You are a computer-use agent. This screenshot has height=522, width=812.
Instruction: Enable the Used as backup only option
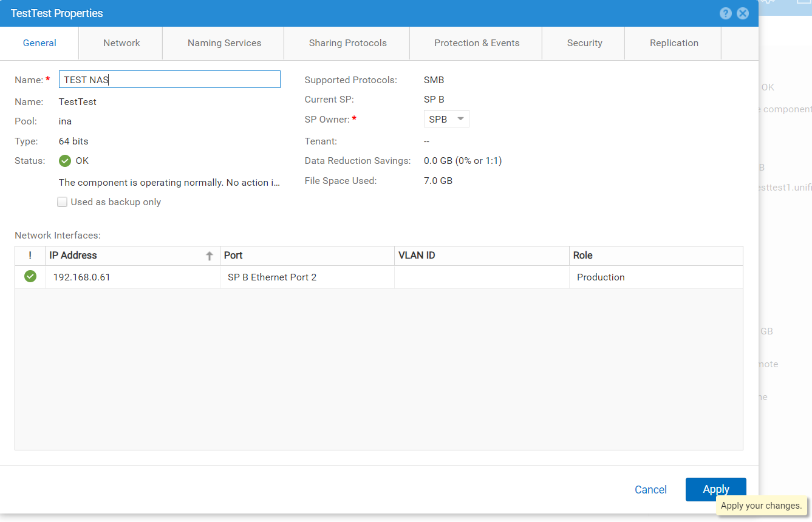(62, 202)
